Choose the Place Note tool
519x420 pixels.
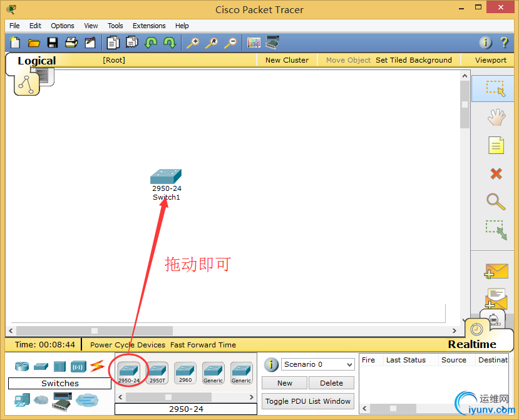(x=496, y=145)
